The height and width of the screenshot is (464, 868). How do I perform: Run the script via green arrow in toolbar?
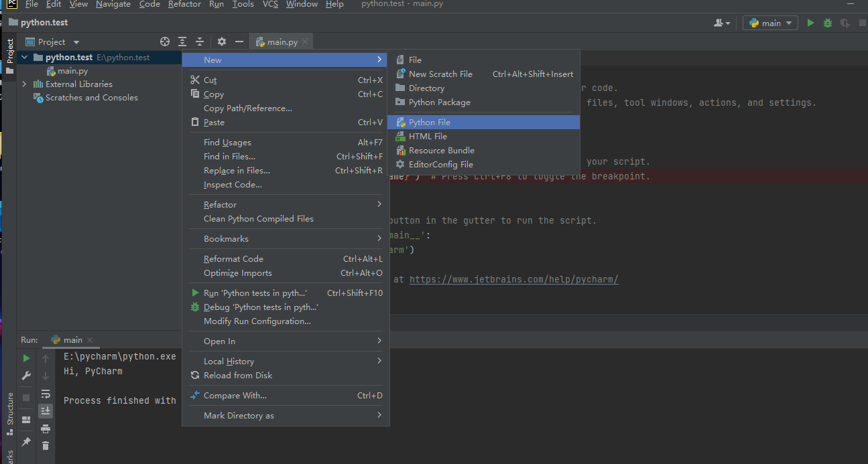[810, 22]
